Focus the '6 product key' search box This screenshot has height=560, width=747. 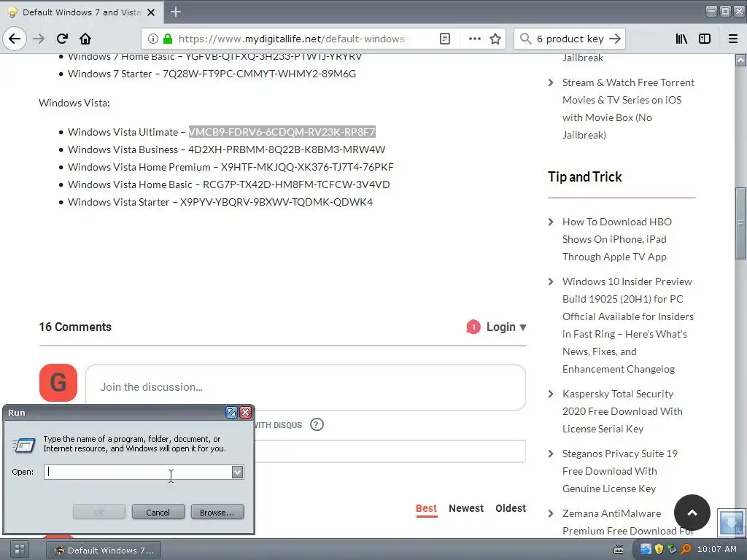point(570,39)
